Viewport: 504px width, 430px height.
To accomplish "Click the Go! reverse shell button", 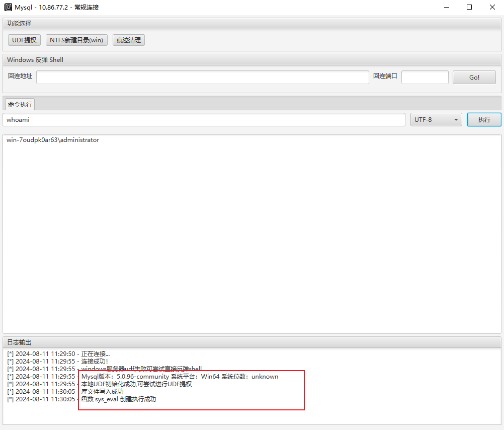I will point(474,77).
